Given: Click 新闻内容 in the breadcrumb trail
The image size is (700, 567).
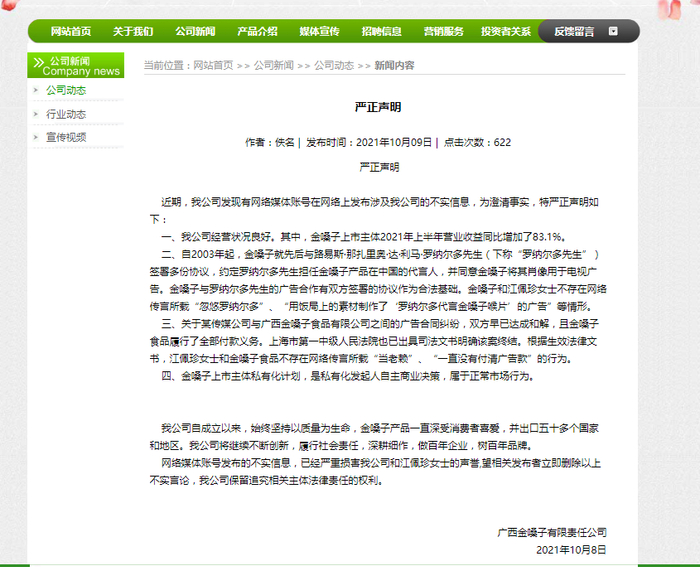Looking at the screenshot, I should click(394, 66).
